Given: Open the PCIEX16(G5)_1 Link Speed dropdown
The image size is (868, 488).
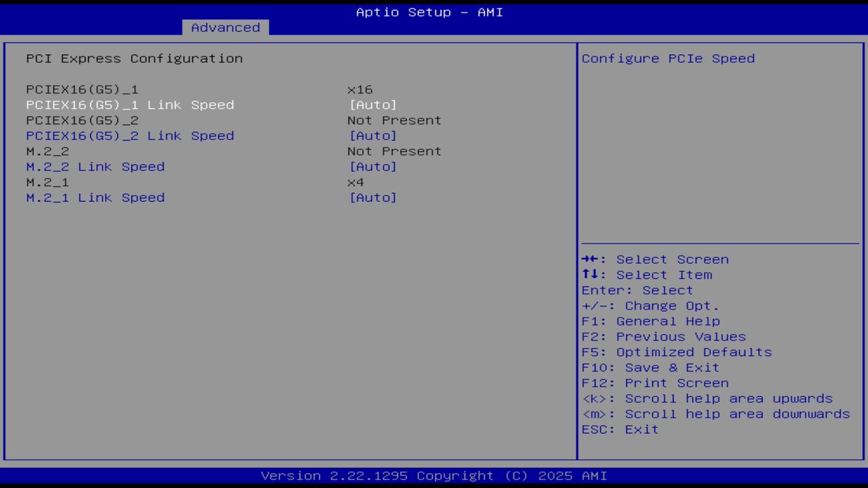Looking at the screenshot, I should tap(373, 104).
